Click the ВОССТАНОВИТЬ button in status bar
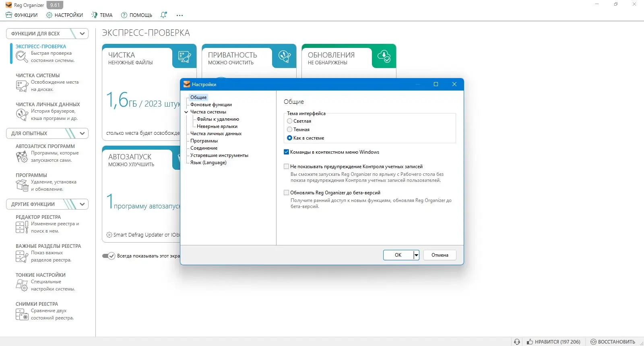This screenshot has height=346, width=644. [613, 342]
